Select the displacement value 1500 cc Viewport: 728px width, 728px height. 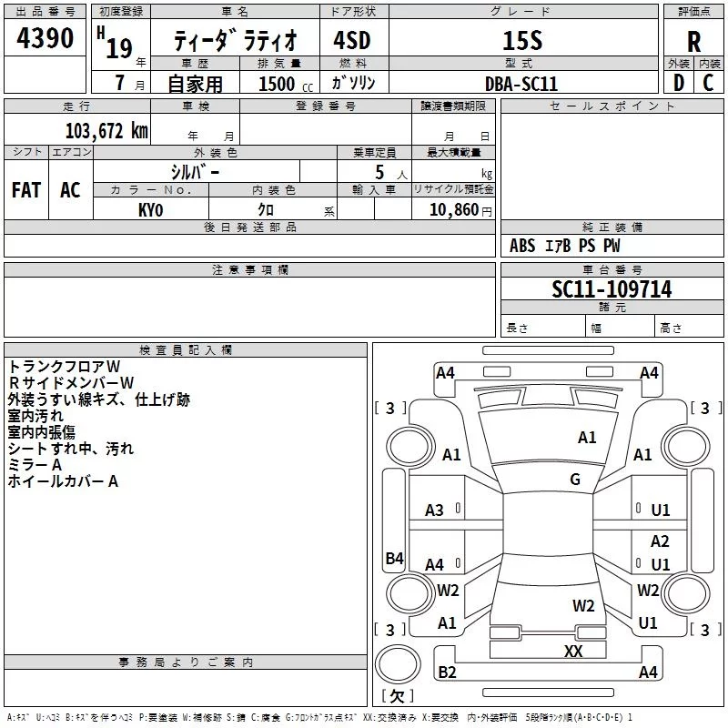click(286, 84)
